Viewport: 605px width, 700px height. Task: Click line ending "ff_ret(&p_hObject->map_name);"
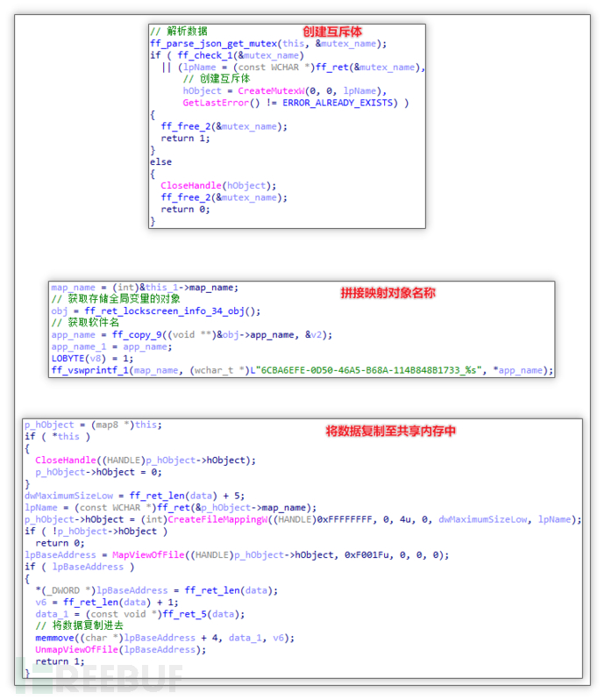(x=170, y=508)
